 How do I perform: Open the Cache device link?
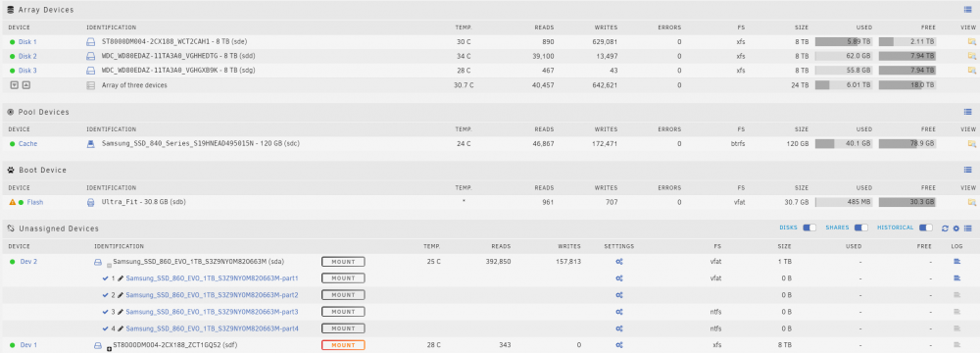tap(27, 143)
